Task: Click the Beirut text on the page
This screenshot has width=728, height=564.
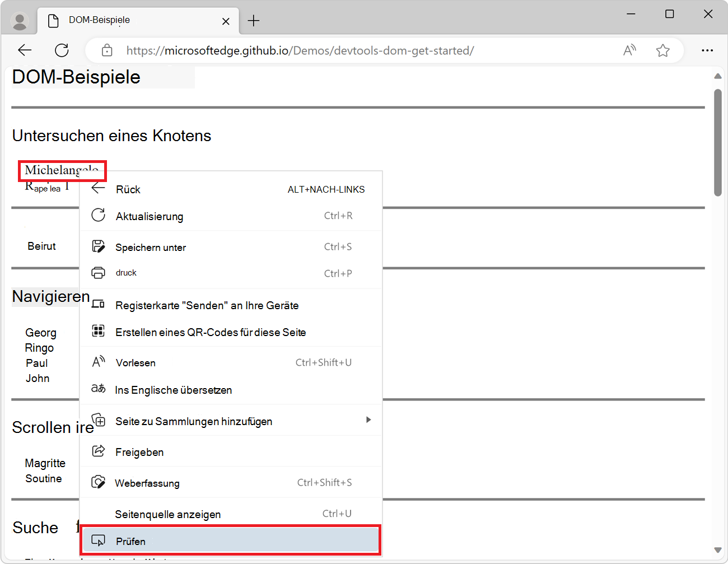Action: coord(42,246)
